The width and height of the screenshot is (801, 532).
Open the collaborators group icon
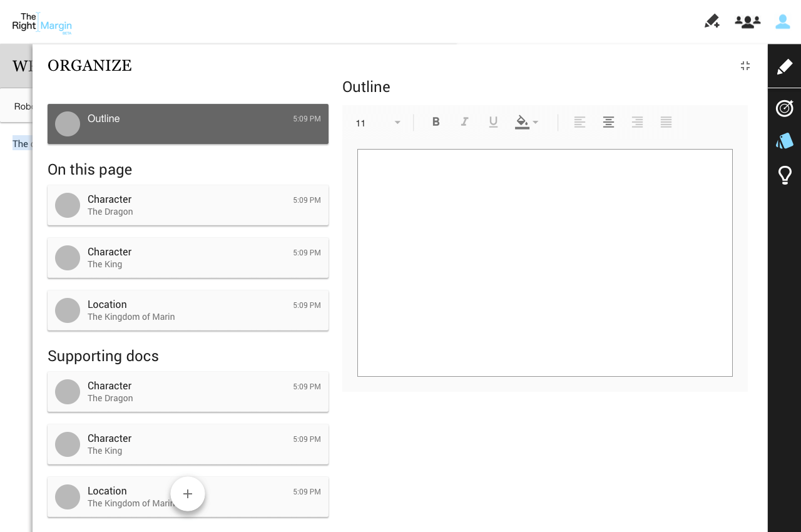coord(747,22)
